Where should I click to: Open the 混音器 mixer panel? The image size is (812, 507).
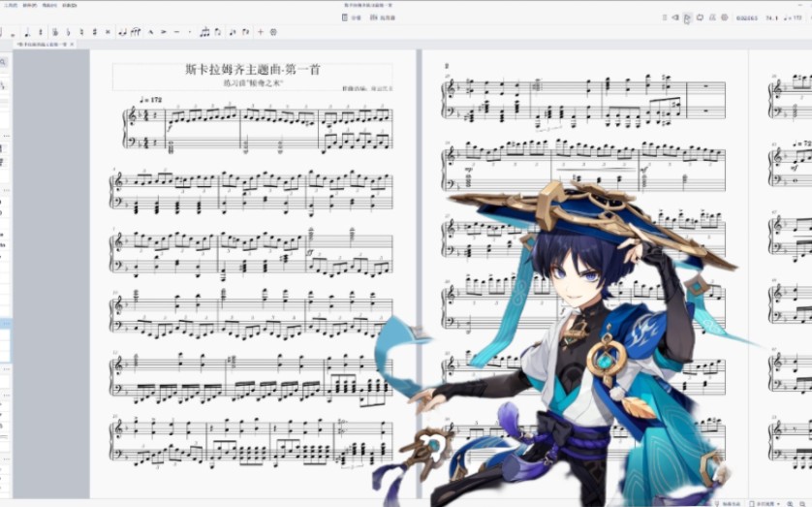383,17
